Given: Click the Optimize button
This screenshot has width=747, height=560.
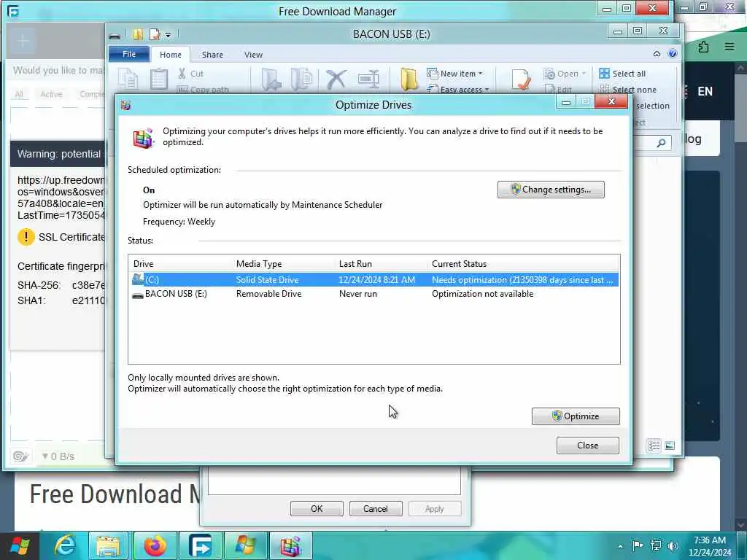Looking at the screenshot, I should pyautogui.click(x=576, y=416).
